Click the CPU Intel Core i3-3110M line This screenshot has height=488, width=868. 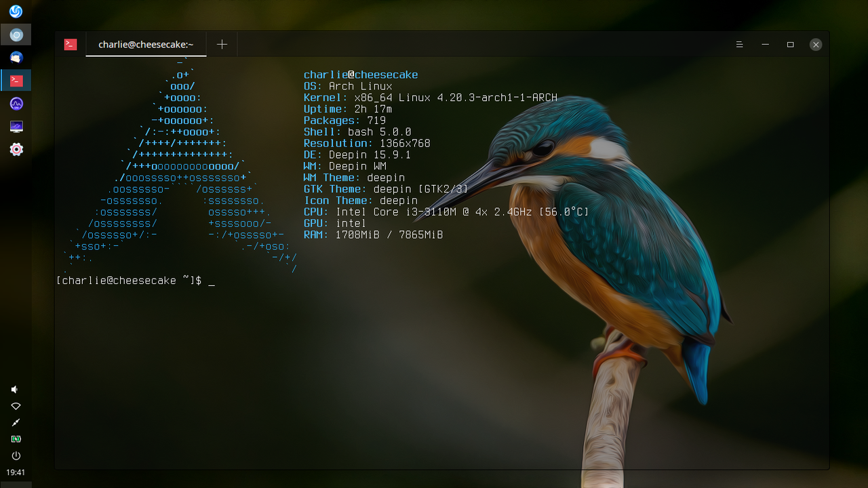(446, 212)
